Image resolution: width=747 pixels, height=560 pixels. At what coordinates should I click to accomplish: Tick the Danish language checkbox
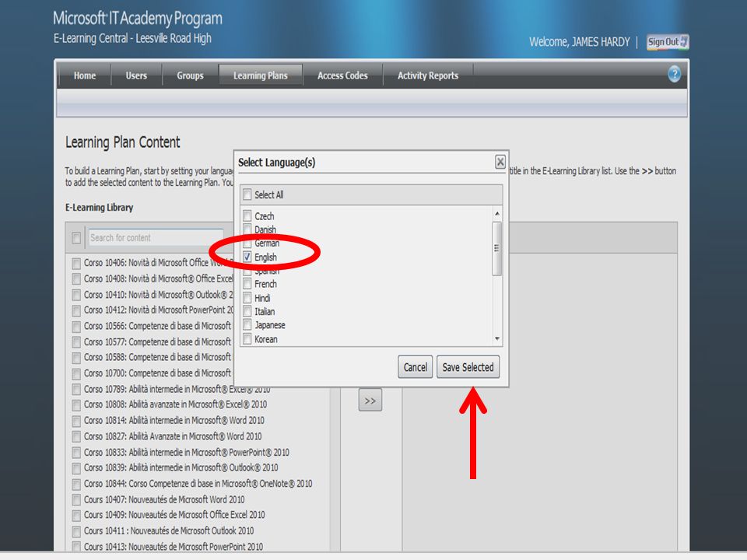[x=247, y=229]
